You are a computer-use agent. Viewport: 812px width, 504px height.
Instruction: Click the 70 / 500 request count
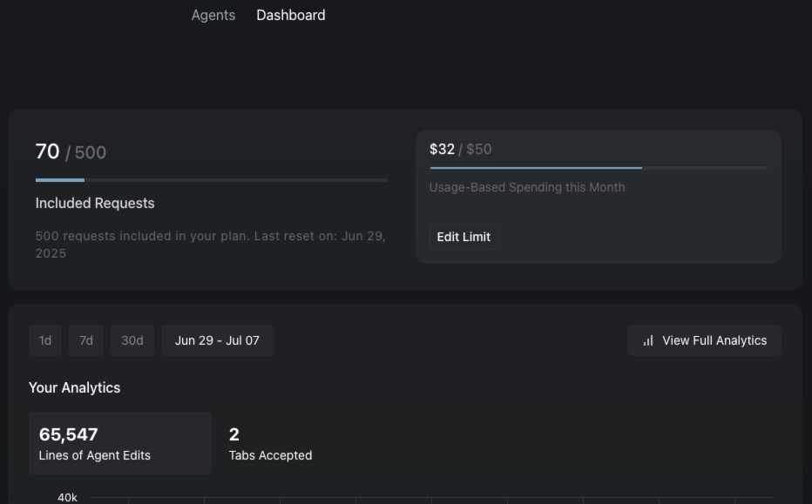coord(71,152)
